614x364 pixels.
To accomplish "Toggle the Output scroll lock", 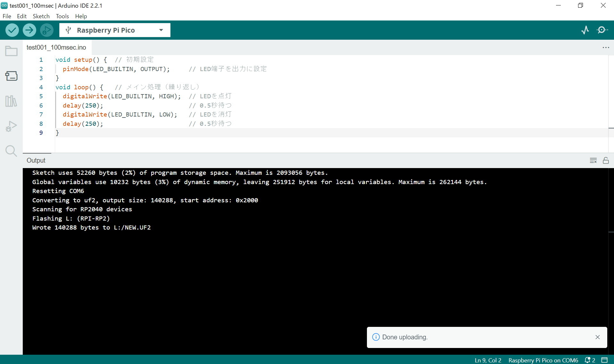I will coord(606,160).
